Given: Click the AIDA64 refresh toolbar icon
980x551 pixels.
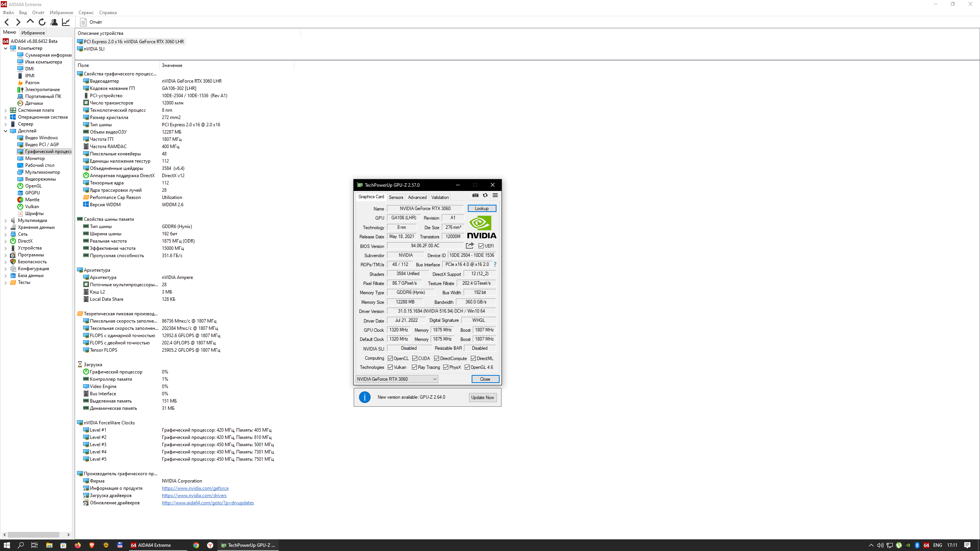Looking at the screenshot, I should 42,22.
